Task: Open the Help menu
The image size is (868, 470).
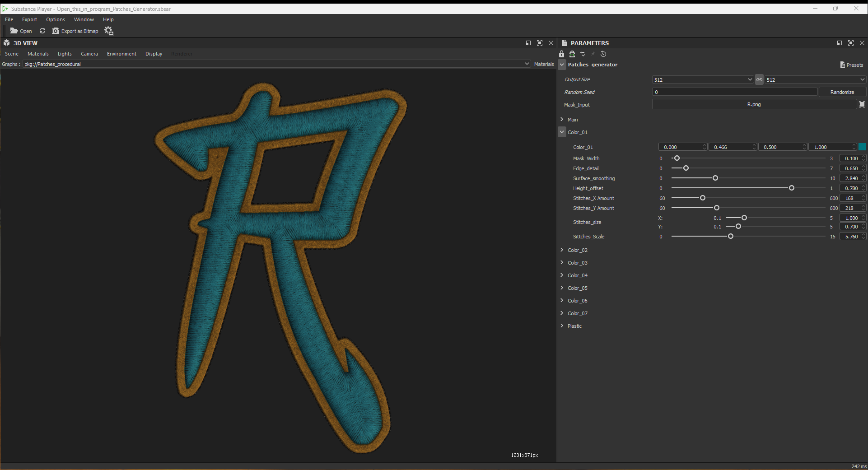Action: pos(108,19)
